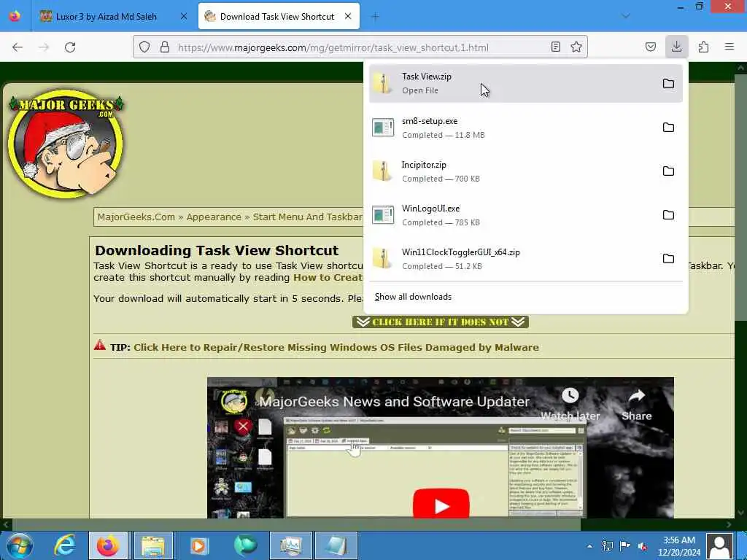Click Show all downloads
The height and width of the screenshot is (560, 747).
click(x=413, y=297)
